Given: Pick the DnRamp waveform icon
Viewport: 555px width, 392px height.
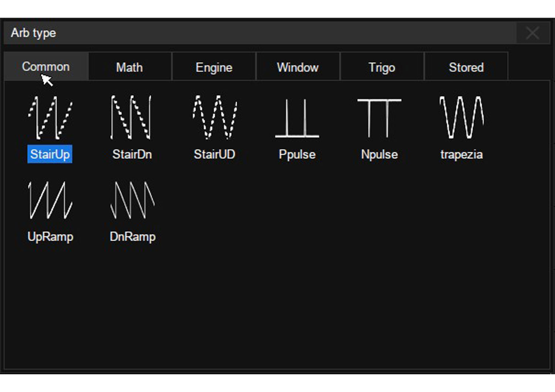Looking at the screenshot, I should coord(132,200).
